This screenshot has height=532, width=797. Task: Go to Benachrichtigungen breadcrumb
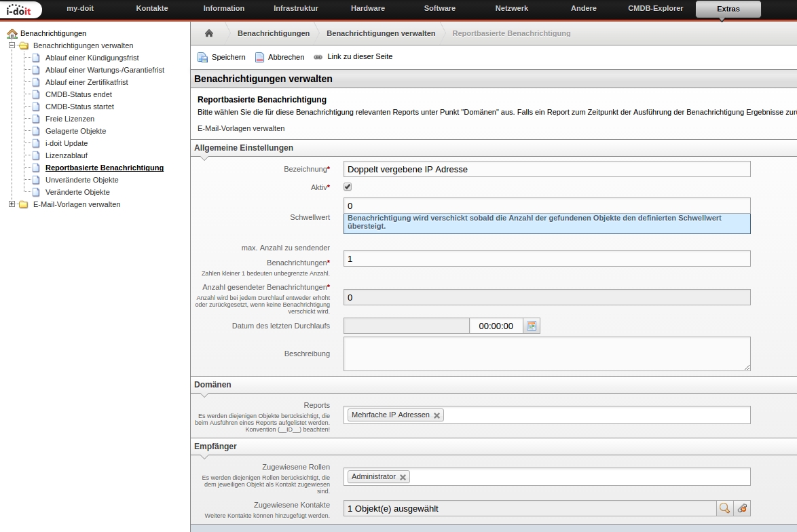[274, 33]
